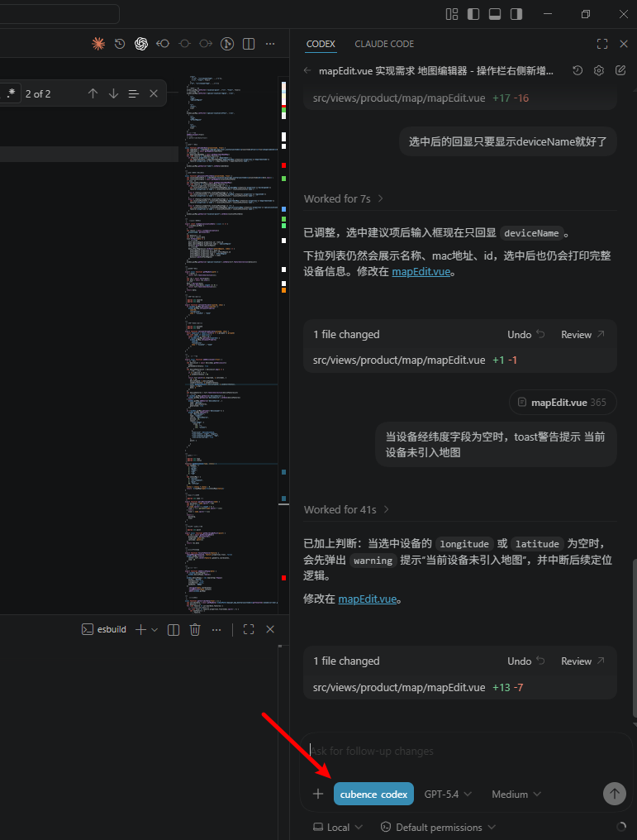637x840 pixels.
Task: Click the Codex chat vertical scrollbar
Action: (635, 637)
